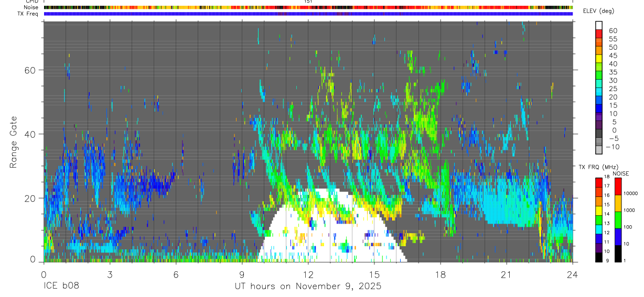
Task: Click the x-axis tick label "18"
Action: [441, 274]
